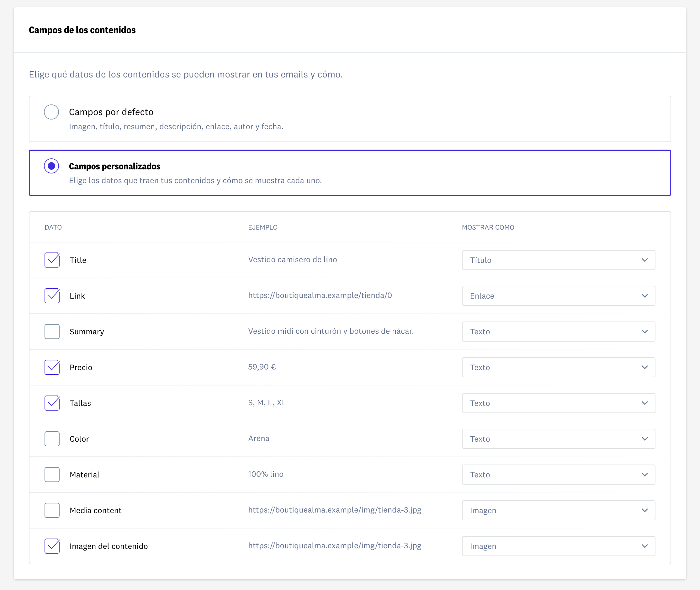This screenshot has height=590, width=700.
Task: Uncheck the Title checkbox
Action: (52, 260)
